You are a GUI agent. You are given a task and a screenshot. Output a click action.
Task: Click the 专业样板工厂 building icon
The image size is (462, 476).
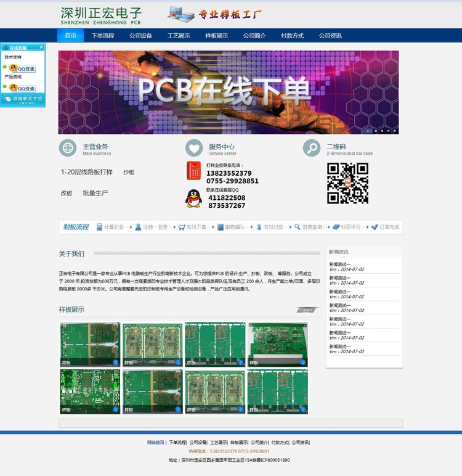click(x=180, y=14)
